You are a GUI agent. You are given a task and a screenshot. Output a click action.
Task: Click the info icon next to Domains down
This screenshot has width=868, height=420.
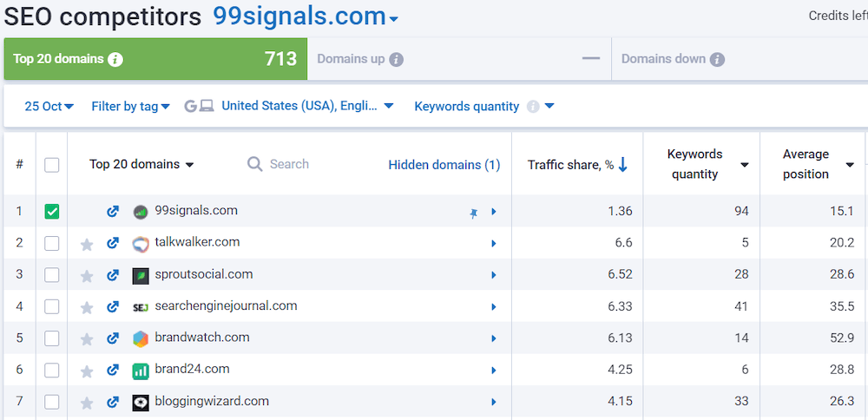(717, 60)
